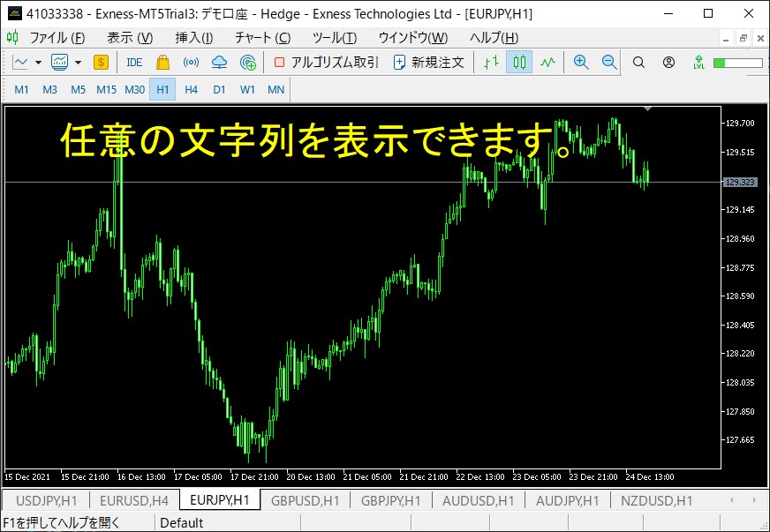Click the green connection progress bar

(738, 63)
